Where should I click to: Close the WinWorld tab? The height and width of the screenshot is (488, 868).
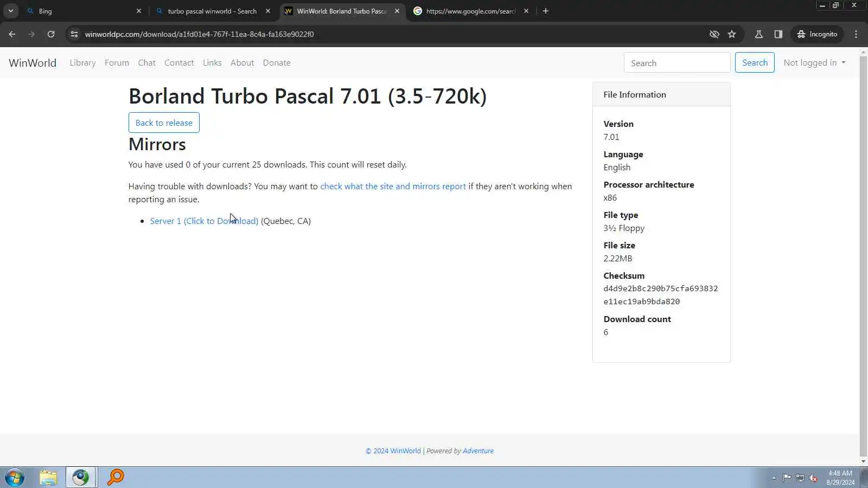click(397, 11)
